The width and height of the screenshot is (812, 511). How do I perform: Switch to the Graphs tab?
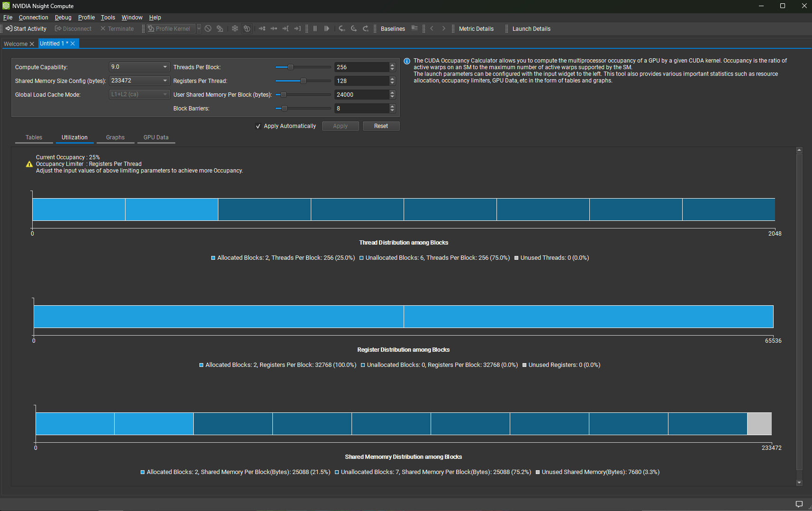pos(115,137)
